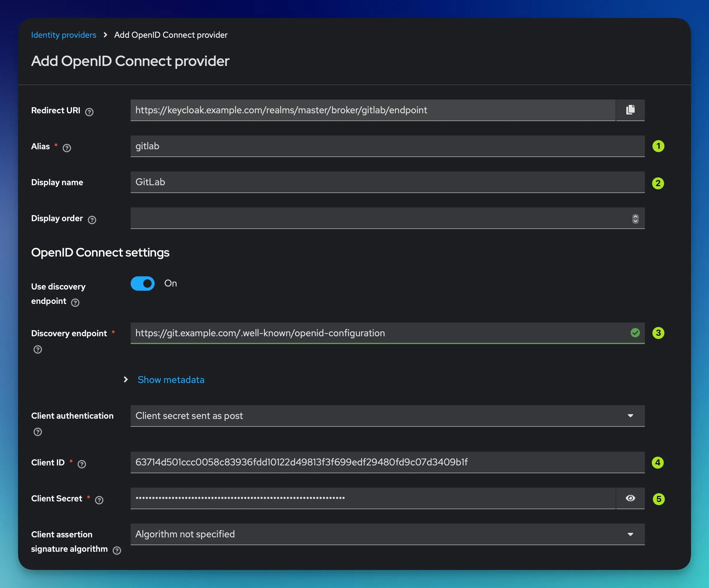Click the Client Secret visibility eye icon
The height and width of the screenshot is (588, 709).
coord(630,498)
